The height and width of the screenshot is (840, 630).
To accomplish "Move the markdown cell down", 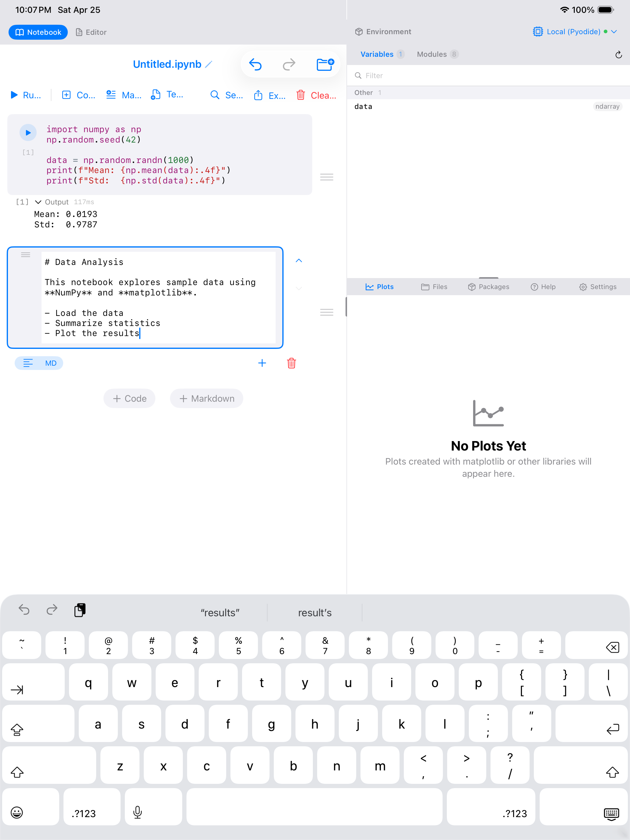I will (299, 288).
